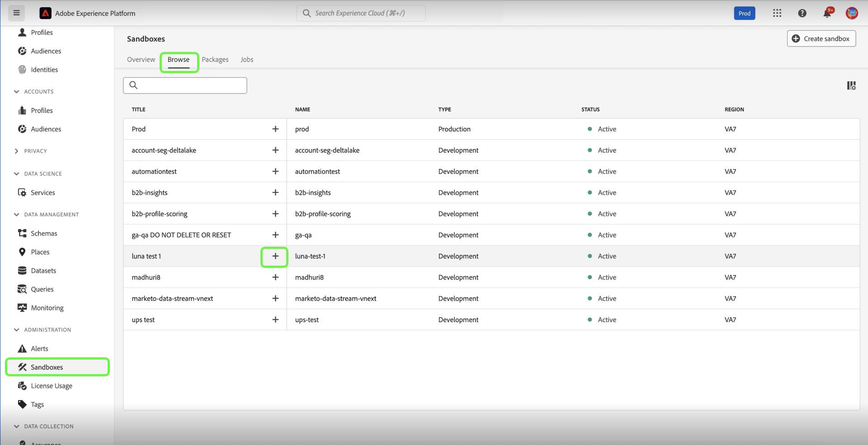This screenshot has width=868, height=445.
Task: Select the 'ga-qa DO NOT DELETE OR RESET' title
Action: pyautogui.click(x=181, y=235)
